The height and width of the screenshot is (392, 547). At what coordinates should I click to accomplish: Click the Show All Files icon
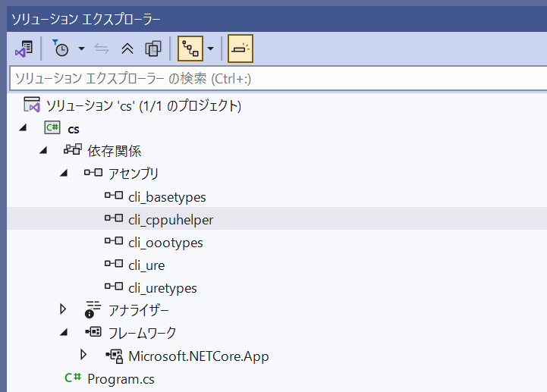tap(153, 49)
